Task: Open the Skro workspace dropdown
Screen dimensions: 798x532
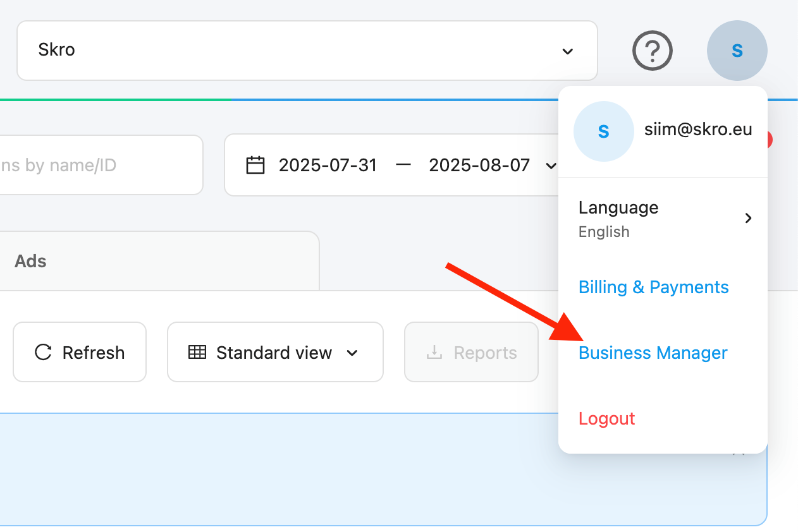Action: 307,51
